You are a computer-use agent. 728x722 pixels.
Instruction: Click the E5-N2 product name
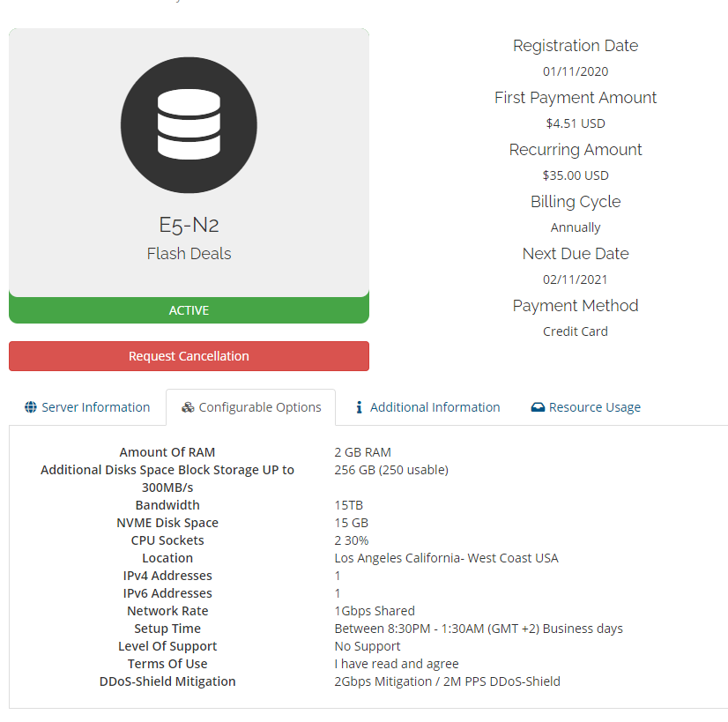(189, 225)
